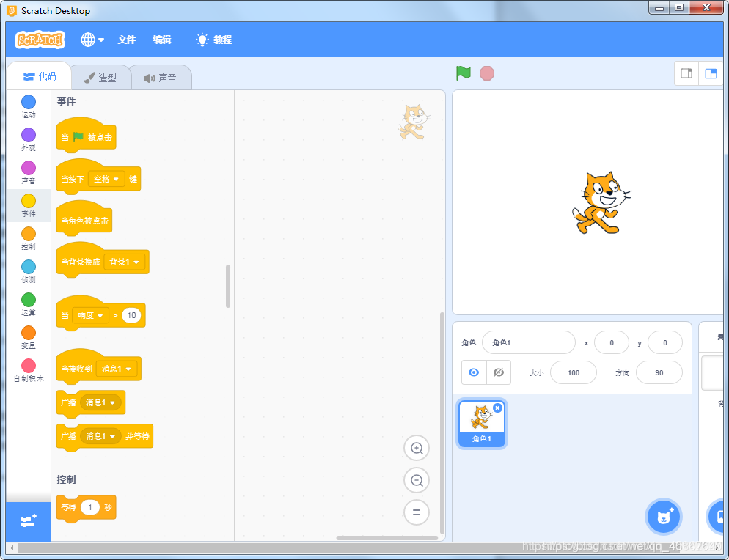Screen dimensions: 729x560
Task: Select the 侦测 block category
Action: (x=29, y=271)
